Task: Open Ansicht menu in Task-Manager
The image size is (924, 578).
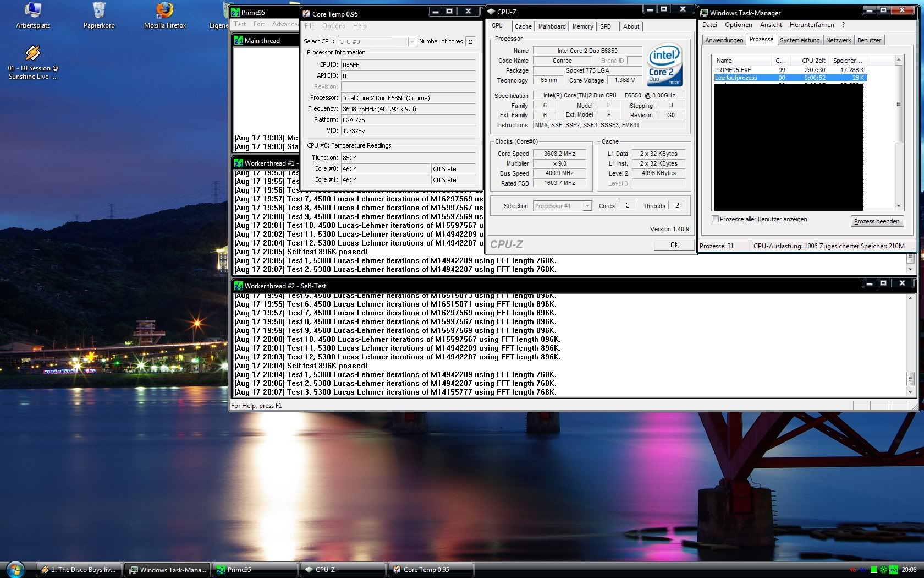Action: click(771, 25)
